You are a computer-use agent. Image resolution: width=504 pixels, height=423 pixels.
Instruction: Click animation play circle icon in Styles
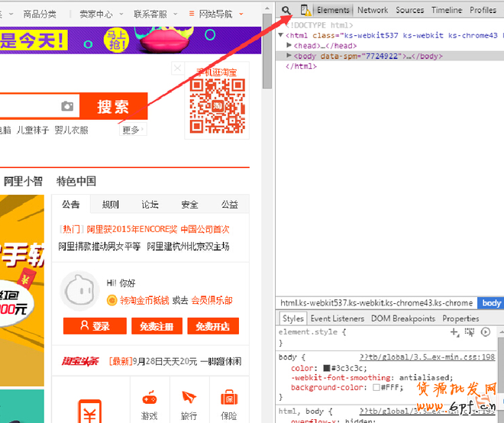click(x=486, y=332)
